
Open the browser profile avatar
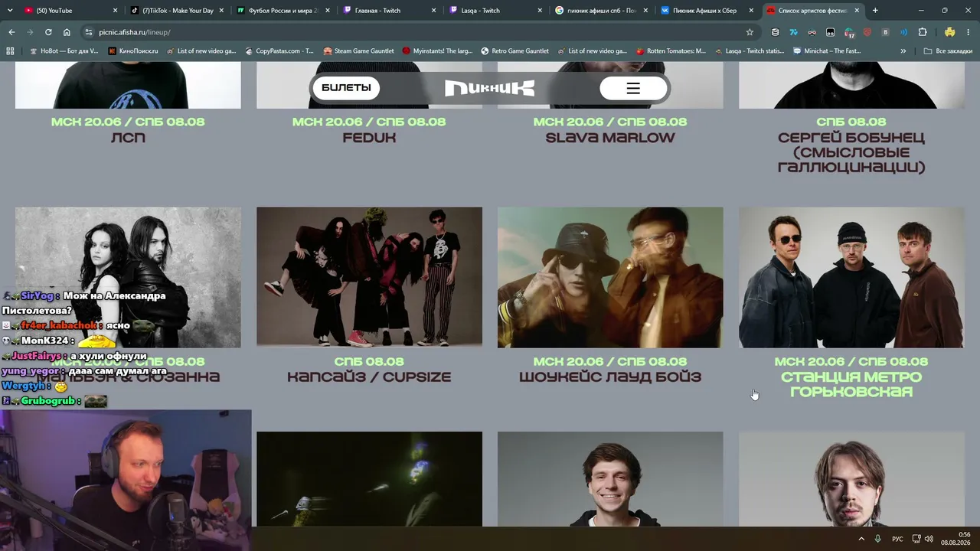click(949, 32)
